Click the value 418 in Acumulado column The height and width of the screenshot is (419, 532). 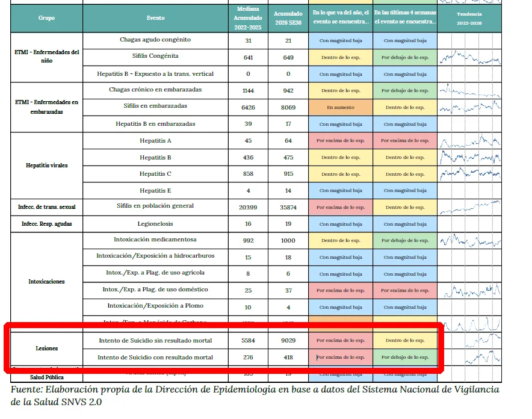click(x=288, y=357)
